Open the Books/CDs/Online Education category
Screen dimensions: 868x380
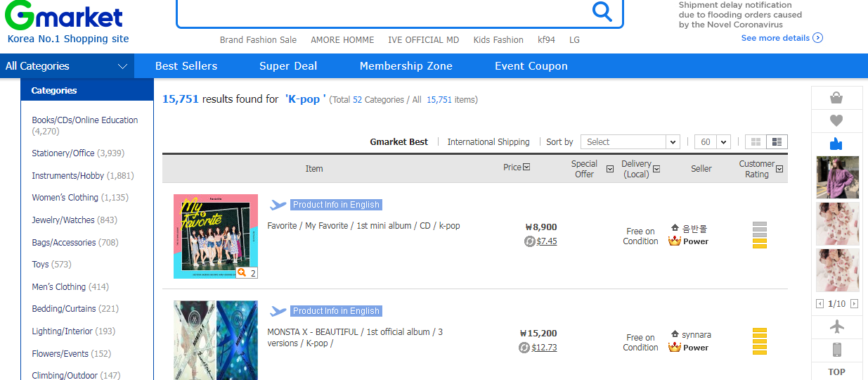coord(84,120)
